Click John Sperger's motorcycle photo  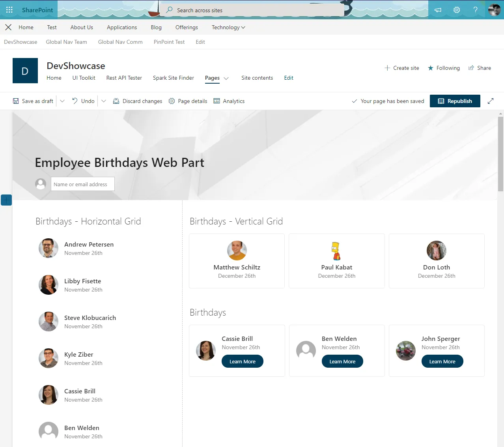pyautogui.click(x=406, y=351)
